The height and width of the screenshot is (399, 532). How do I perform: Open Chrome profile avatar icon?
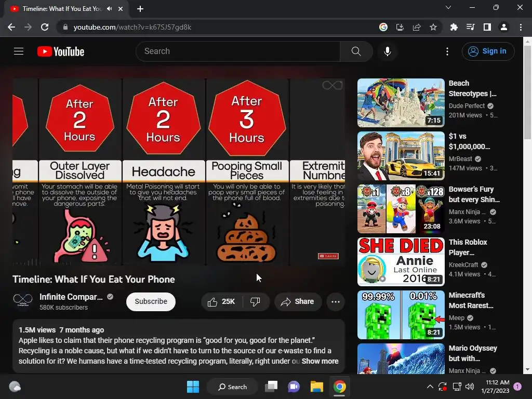pos(504,27)
